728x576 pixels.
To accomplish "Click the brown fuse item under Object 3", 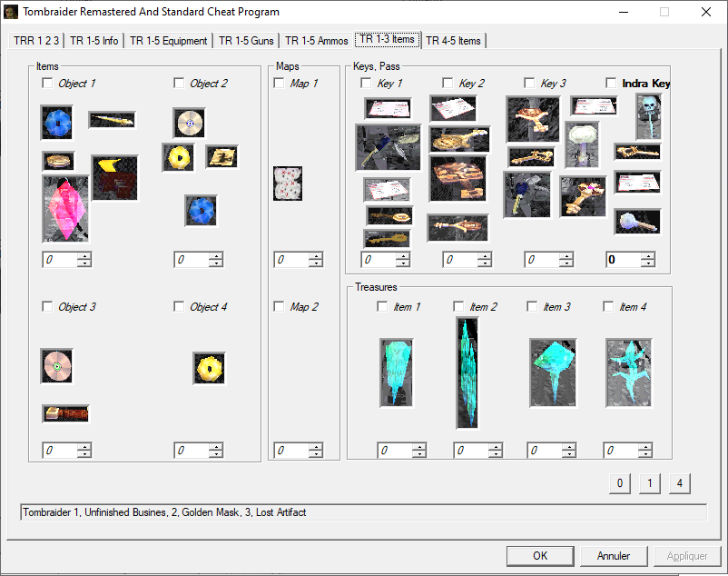I will [66, 413].
